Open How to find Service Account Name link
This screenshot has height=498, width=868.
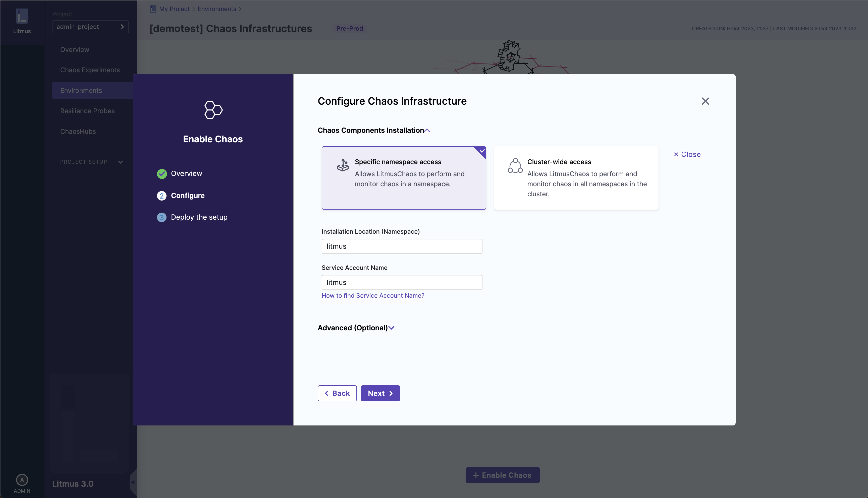click(x=372, y=295)
